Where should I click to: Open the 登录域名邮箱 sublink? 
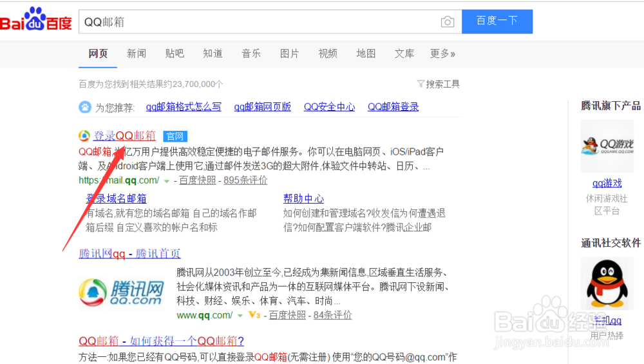[x=116, y=199]
